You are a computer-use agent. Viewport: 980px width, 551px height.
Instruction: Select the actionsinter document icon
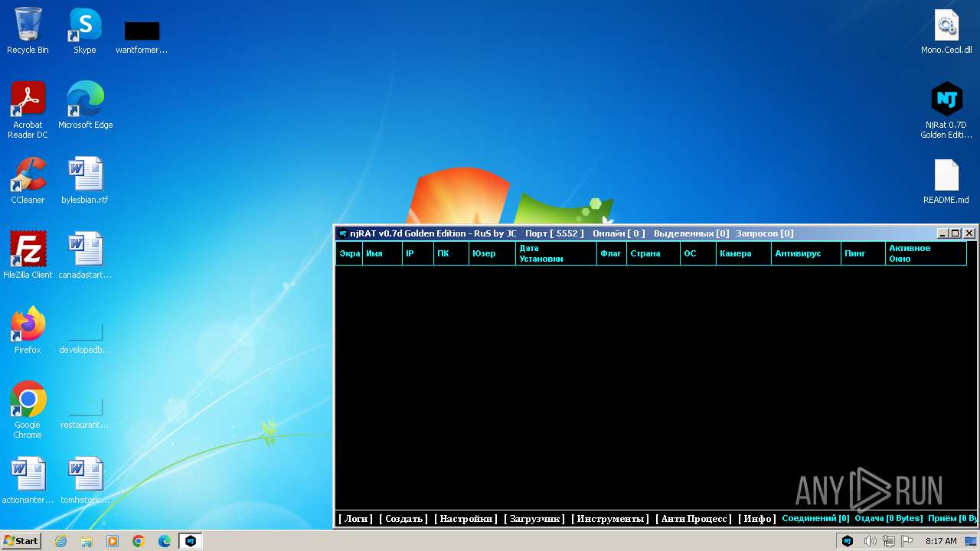[28, 481]
